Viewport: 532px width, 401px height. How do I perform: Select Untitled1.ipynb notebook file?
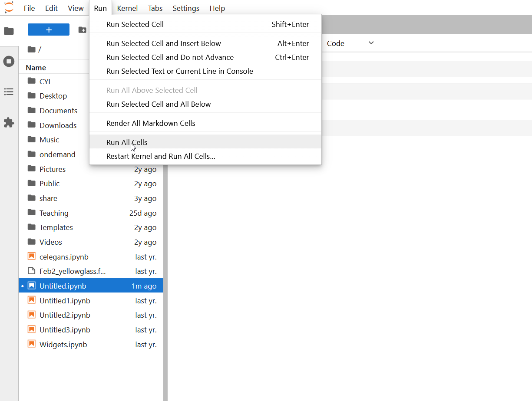[x=91, y=301]
